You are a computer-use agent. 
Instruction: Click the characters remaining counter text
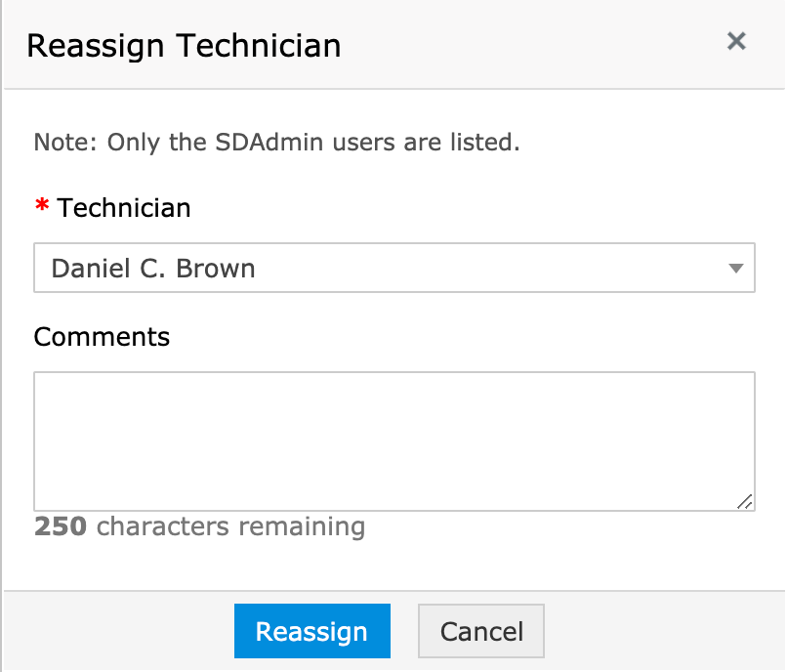(230, 527)
